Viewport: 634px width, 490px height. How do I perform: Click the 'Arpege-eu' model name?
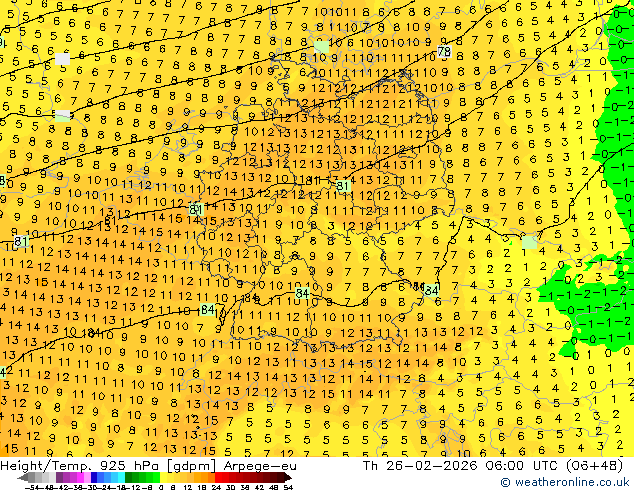(260, 466)
